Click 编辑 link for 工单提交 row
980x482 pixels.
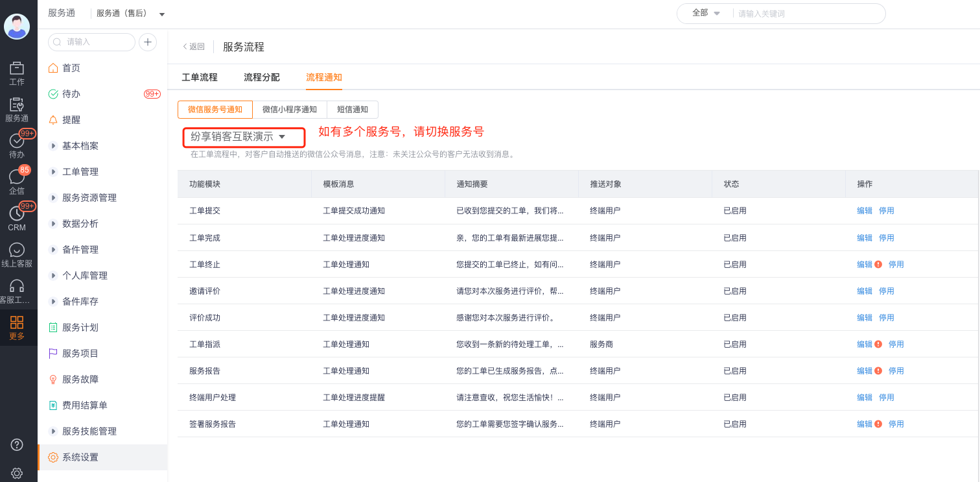865,211
